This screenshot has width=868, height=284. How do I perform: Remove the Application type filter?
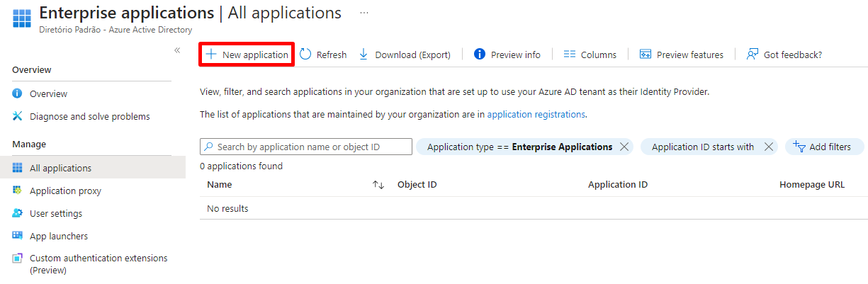[624, 147]
